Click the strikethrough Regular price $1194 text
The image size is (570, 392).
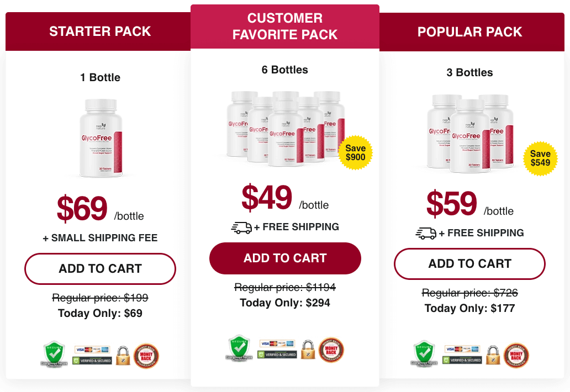(x=285, y=287)
